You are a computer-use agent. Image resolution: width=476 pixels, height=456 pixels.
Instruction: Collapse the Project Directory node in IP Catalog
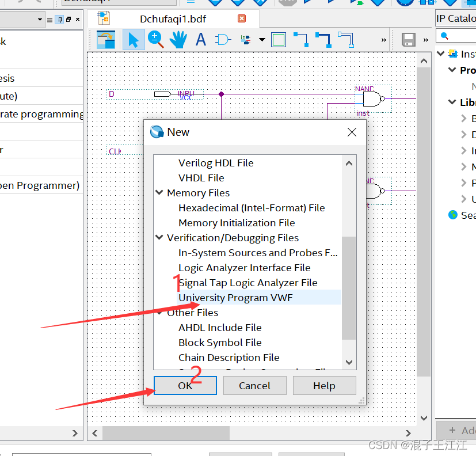click(x=452, y=70)
